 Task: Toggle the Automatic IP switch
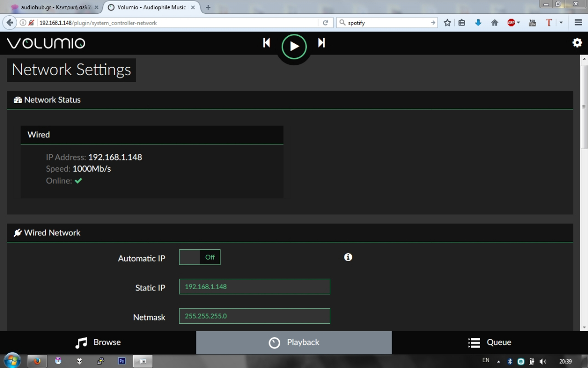[200, 257]
